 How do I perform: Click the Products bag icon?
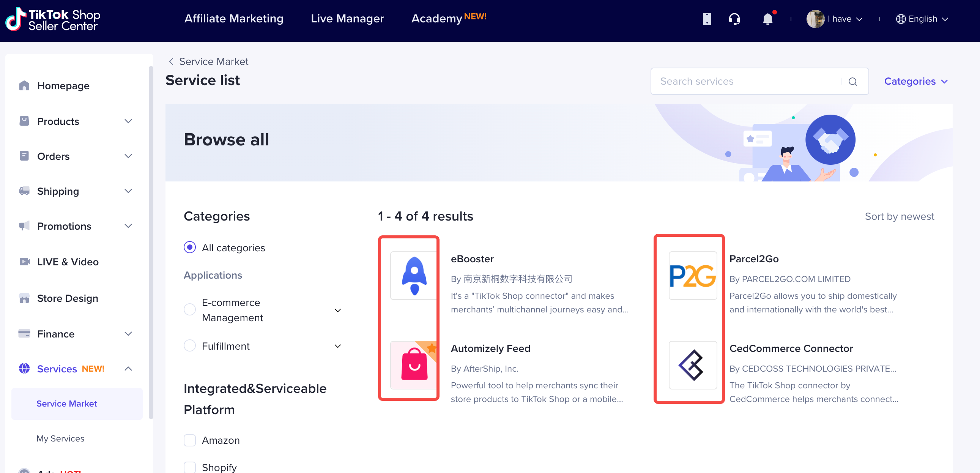pyautogui.click(x=24, y=121)
